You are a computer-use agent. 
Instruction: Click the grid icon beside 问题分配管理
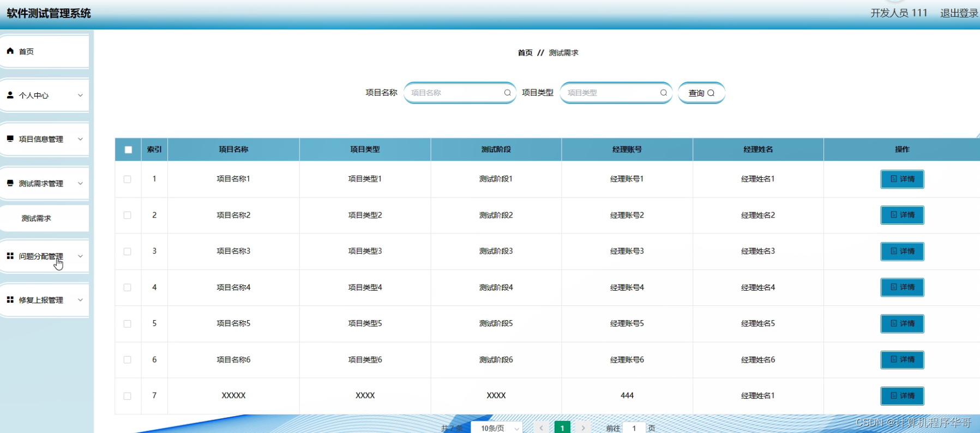(x=10, y=256)
